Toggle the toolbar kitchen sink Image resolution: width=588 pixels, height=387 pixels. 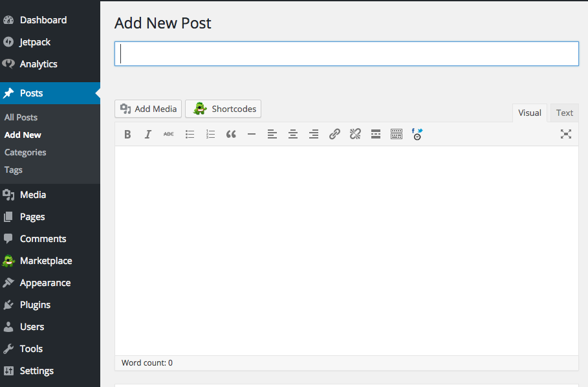click(397, 134)
